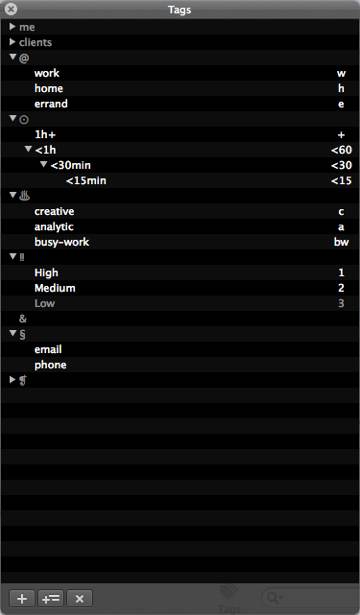Select the creative tag
This screenshot has height=615, width=360.
click(x=54, y=211)
